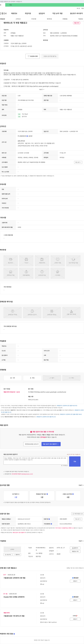
Task: Toggle the 열람제한 view restriction button
Action: (17, 555)
